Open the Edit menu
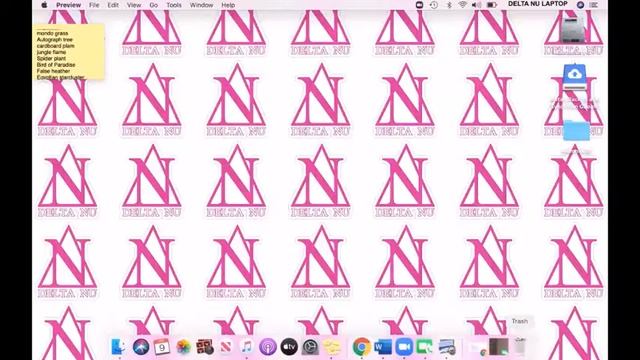This screenshot has height=360, width=640. 113,5
